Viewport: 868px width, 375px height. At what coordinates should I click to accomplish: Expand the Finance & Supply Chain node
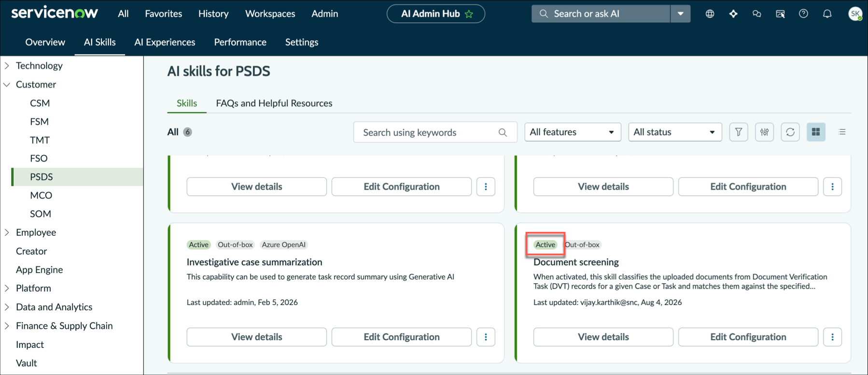[7, 326]
